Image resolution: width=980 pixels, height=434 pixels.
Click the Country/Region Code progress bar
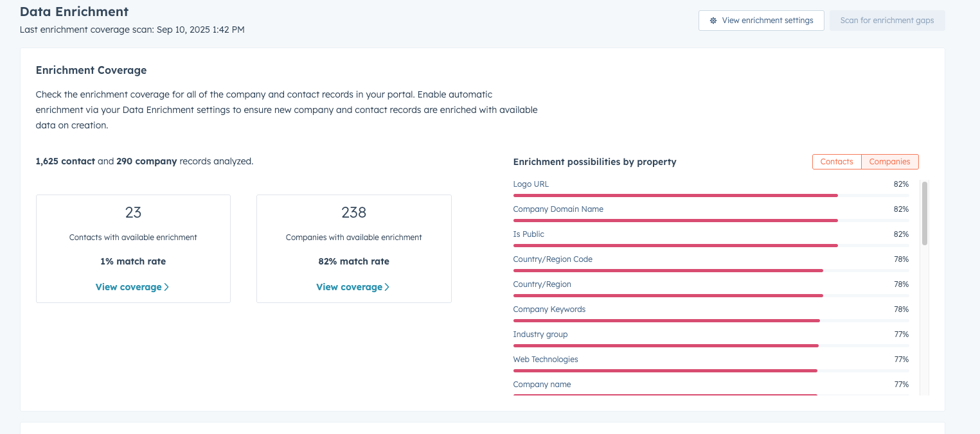711,270
